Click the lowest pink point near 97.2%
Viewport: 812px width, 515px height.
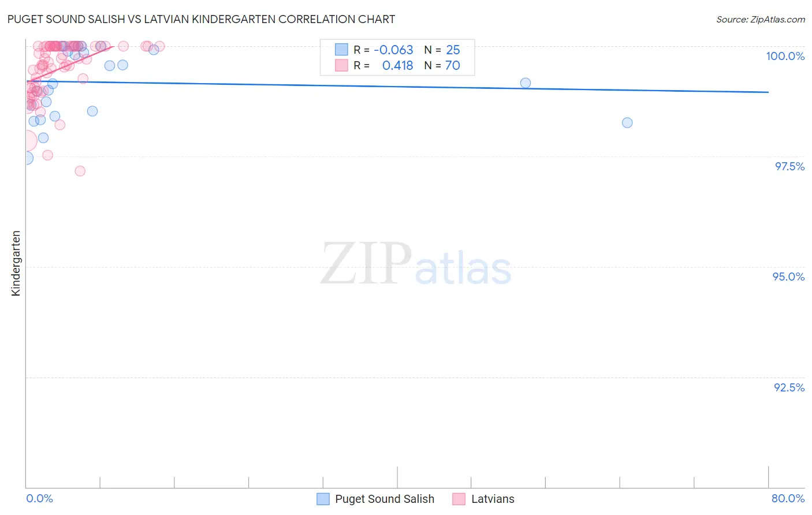point(80,171)
